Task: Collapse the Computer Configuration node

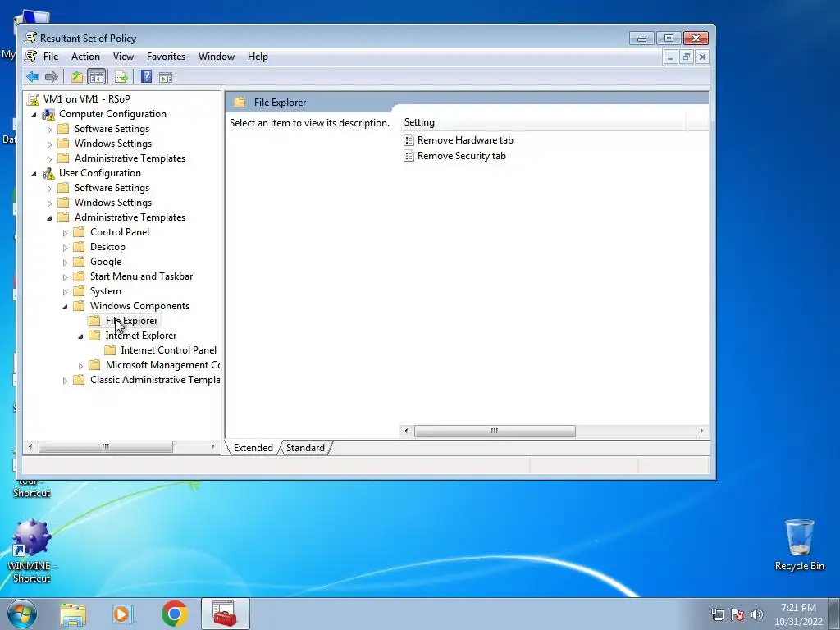Action: pos(34,115)
